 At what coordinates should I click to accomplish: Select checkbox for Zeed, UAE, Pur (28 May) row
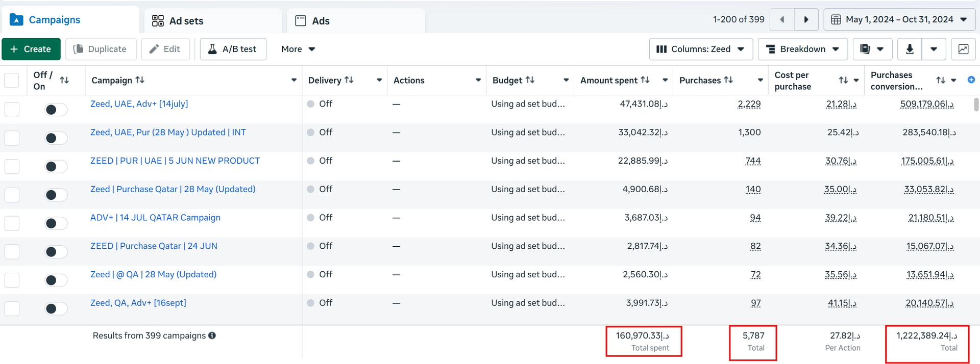(11, 138)
